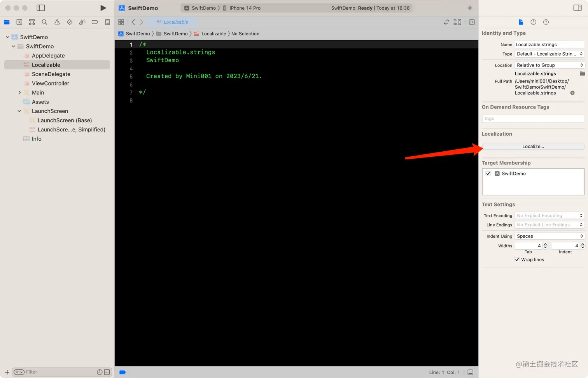
Task: Open the related items grid menu
Action: (x=121, y=22)
